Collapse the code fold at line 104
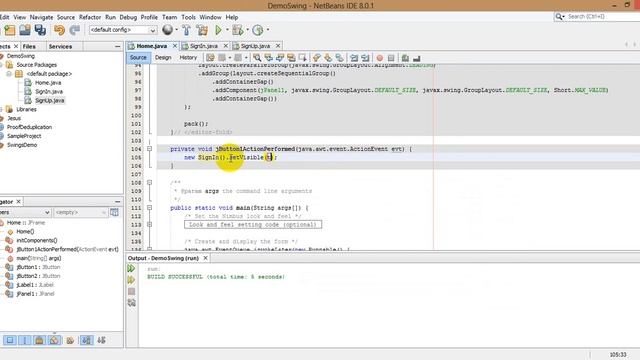The image size is (640, 360). tap(149, 149)
